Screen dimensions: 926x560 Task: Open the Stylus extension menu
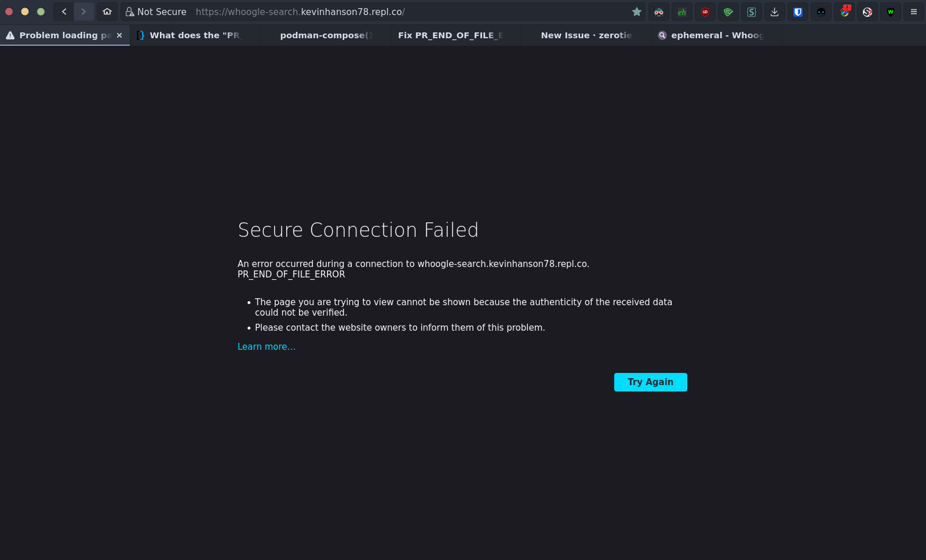[752, 12]
